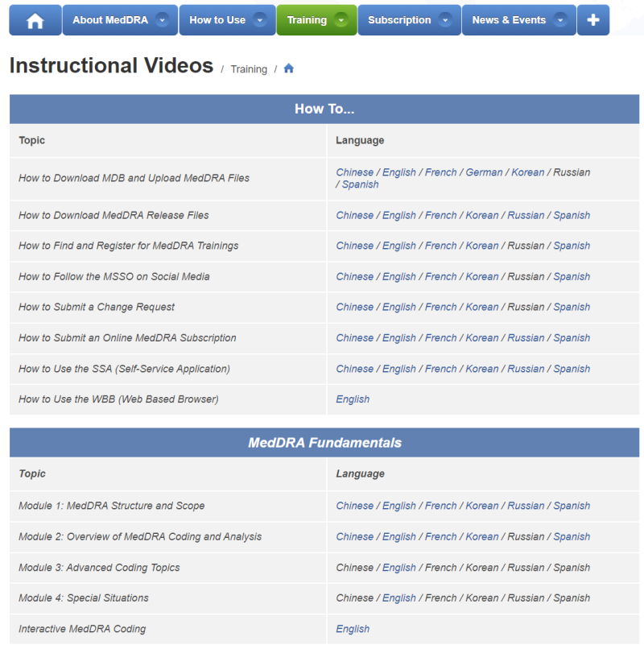This screenshot has width=644, height=649.
Task: Expand the Subscription dropdown arrow
Action: pyautogui.click(x=445, y=20)
